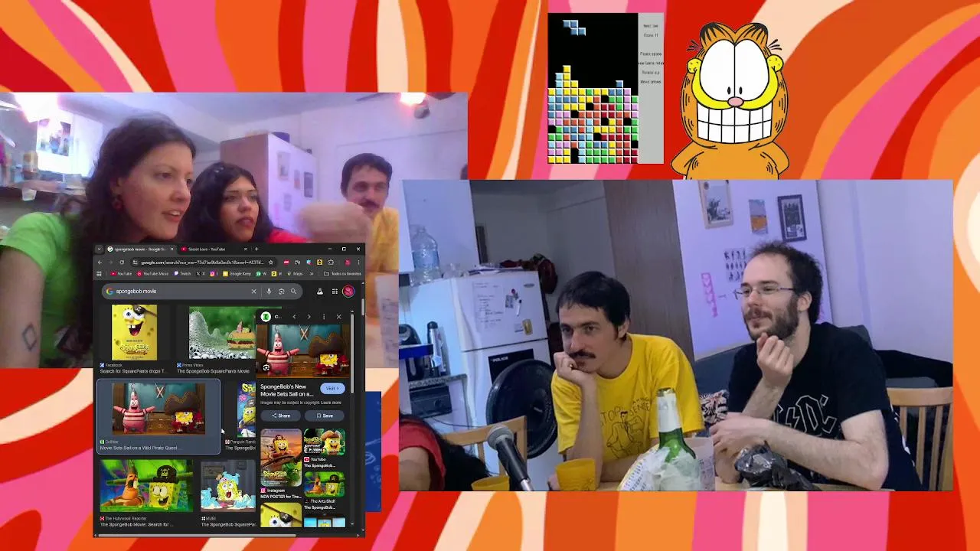Click large Patrick preview image in panel
980x551 pixels.
(x=303, y=351)
